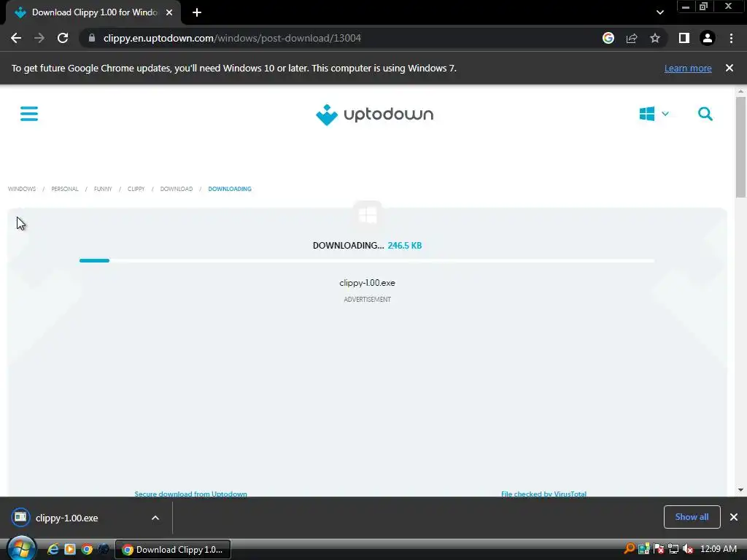Open the Uptodown hamburger menu
This screenshot has height=560, width=747.
pos(29,114)
